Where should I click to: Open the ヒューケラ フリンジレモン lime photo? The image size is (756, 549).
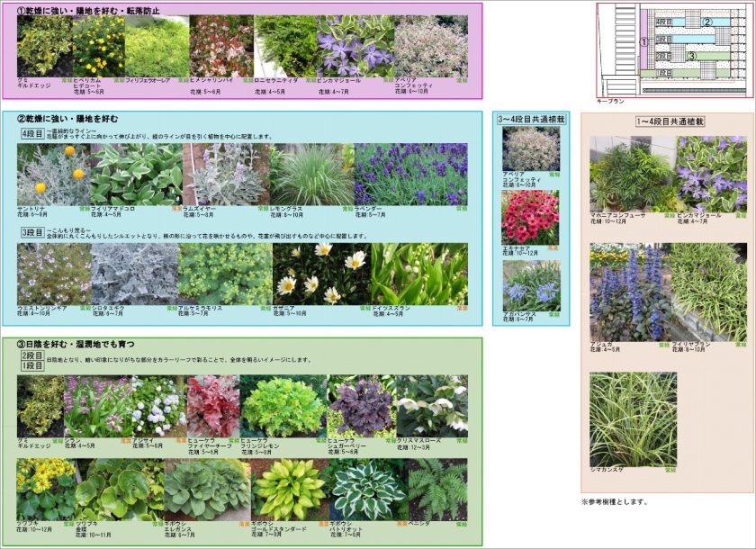click(283, 406)
